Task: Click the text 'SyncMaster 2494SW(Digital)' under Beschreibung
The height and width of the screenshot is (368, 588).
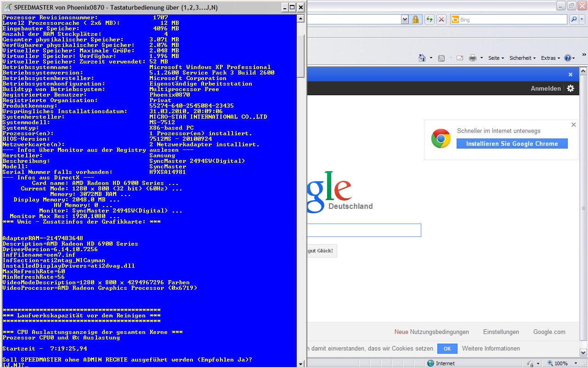Action: click(197, 161)
